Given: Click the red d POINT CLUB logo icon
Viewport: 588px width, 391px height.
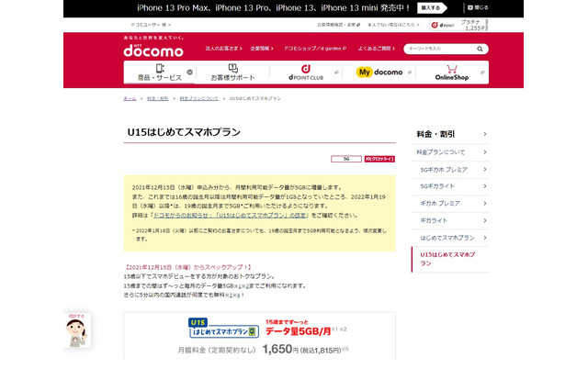Looking at the screenshot, I should click(x=306, y=69).
